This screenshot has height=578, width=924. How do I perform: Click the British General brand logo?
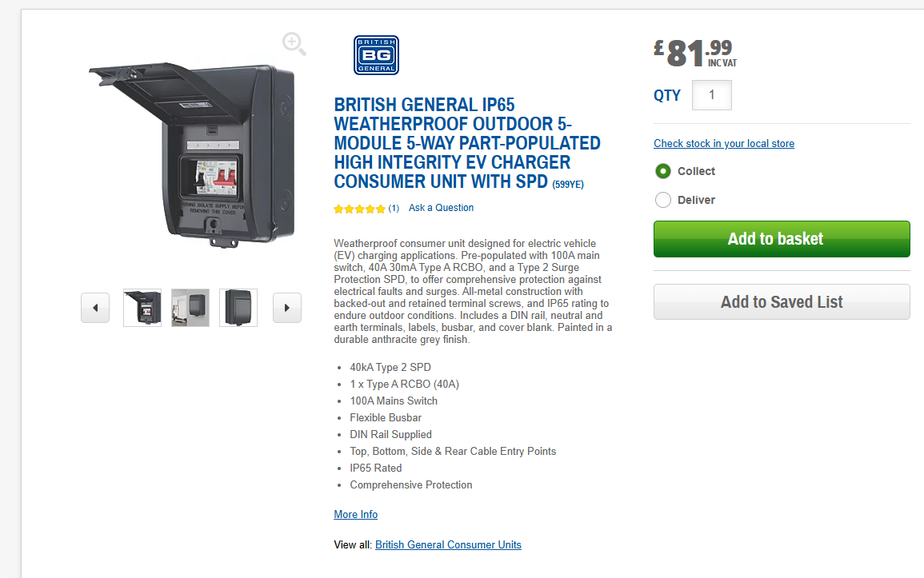[x=376, y=55]
